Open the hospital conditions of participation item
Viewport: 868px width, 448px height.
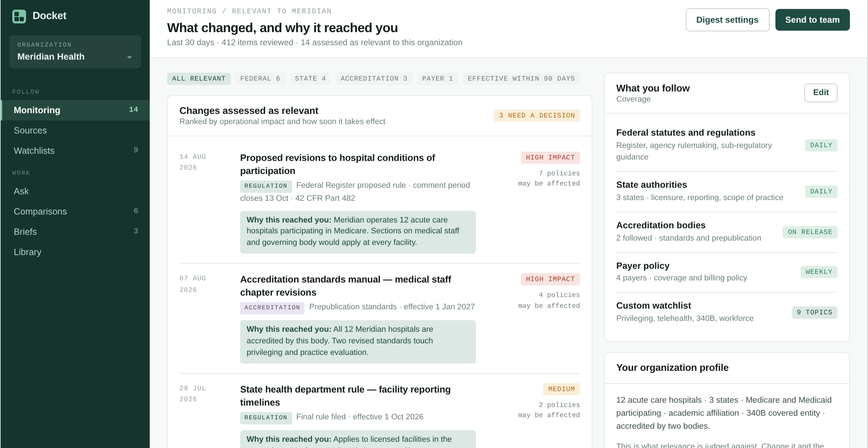click(x=337, y=164)
